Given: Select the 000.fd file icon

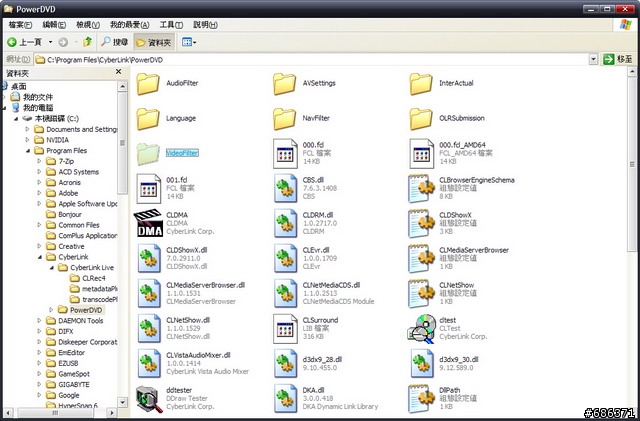Looking at the screenshot, I should pos(285,154).
